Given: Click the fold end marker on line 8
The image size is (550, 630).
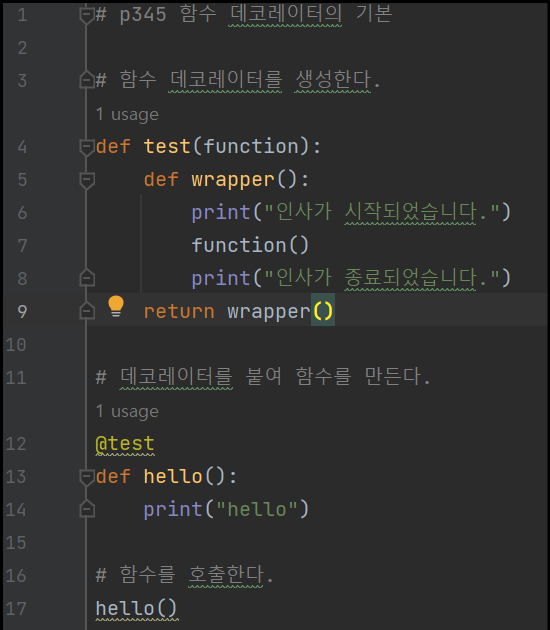Looking at the screenshot, I should point(87,278).
